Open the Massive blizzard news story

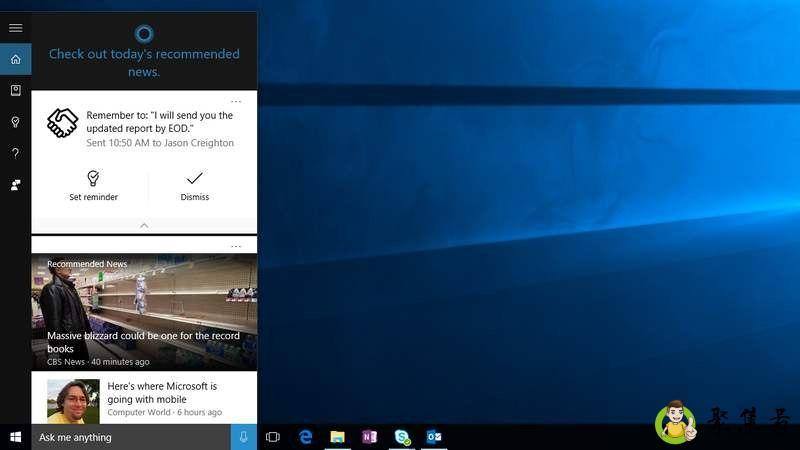(x=144, y=342)
